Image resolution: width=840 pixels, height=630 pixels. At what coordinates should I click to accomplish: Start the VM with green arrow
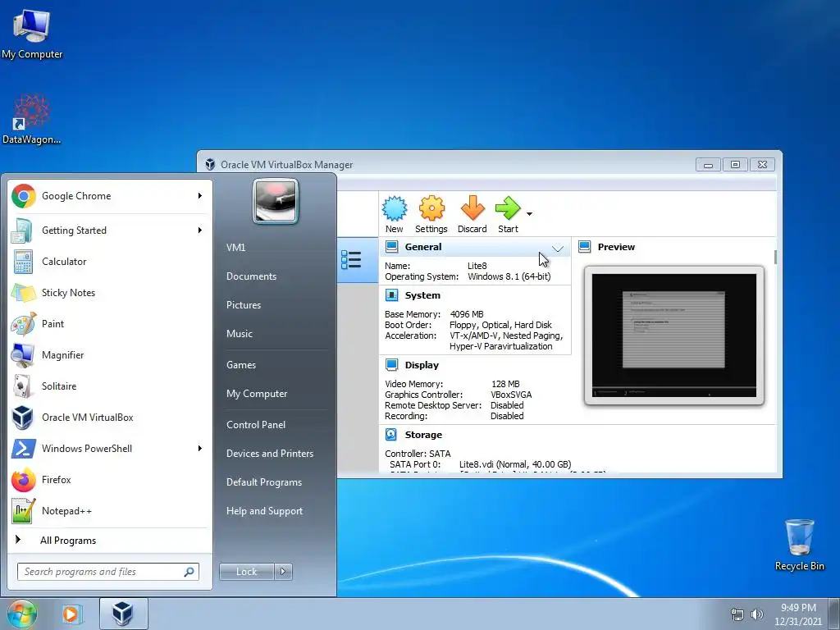pos(507,208)
